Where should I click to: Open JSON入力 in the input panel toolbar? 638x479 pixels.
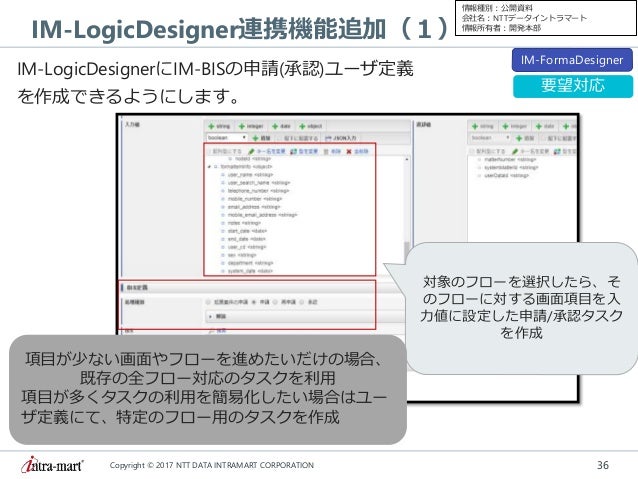[x=341, y=138]
